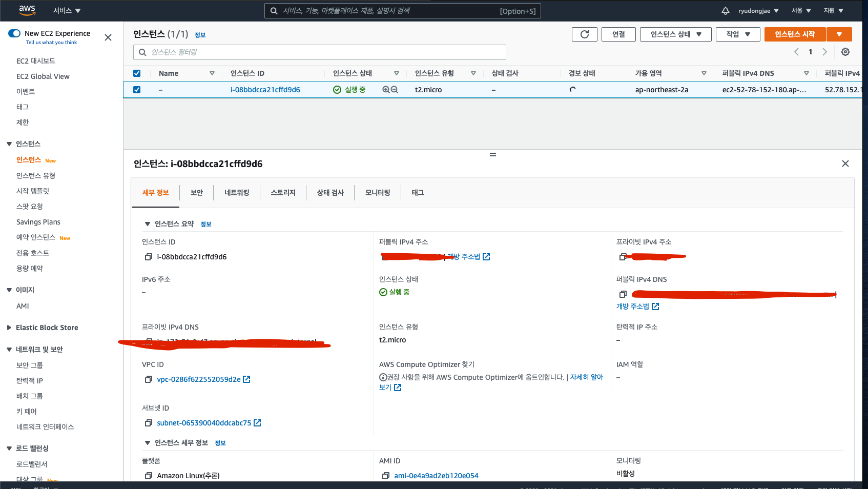This screenshot has height=489, width=868.
Task: Click the top AWS service search box
Action: [403, 11]
